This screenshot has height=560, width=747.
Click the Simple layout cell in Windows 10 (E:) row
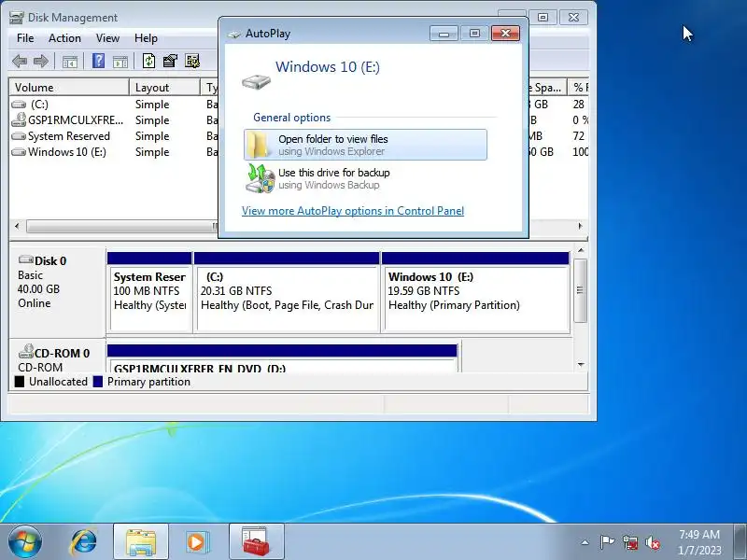152,152
